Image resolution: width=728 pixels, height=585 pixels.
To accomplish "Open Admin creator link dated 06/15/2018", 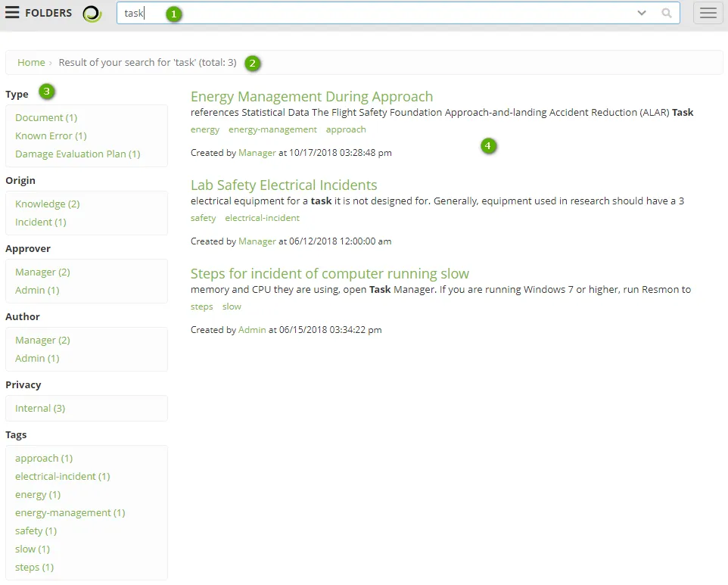I will [252, 330].
